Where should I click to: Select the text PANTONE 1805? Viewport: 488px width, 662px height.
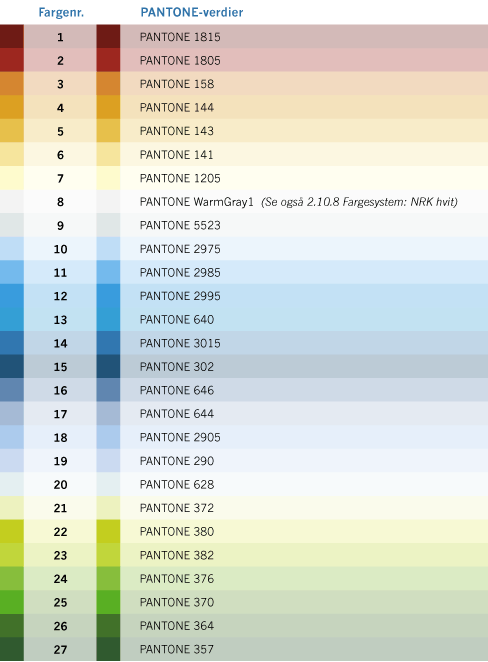(180, 61)
